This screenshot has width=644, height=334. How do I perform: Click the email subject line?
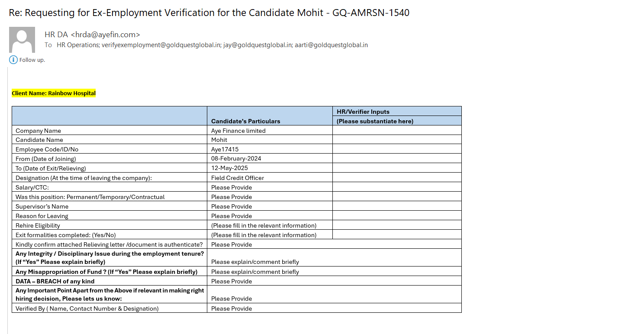pyautogui.click(x=209, y=13)
